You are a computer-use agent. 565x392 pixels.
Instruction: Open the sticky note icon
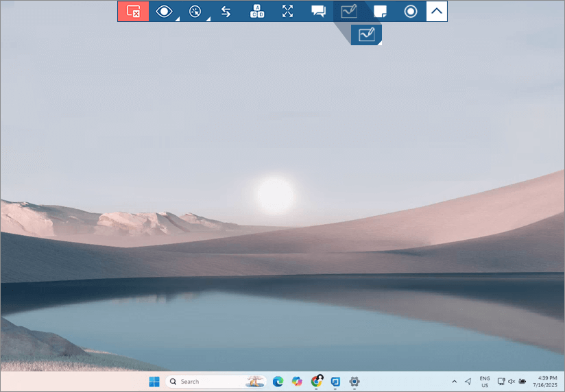(380, 11)
